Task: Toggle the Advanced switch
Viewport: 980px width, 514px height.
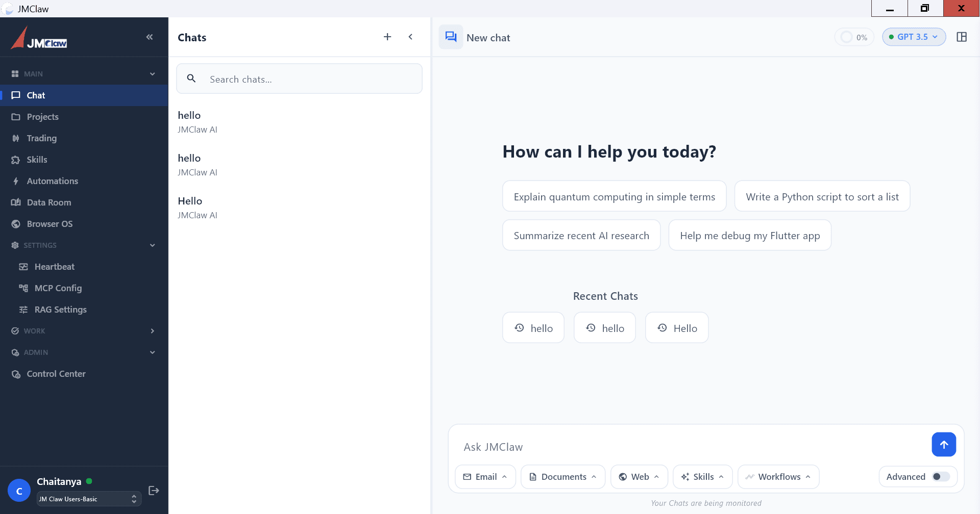Action: pos(941,477)
